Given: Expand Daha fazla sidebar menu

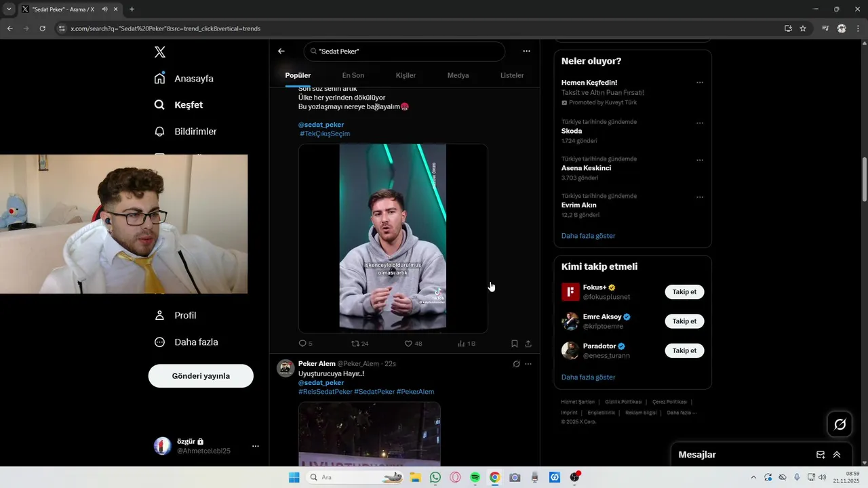Looking at the screenshot, I should [186, 342].
